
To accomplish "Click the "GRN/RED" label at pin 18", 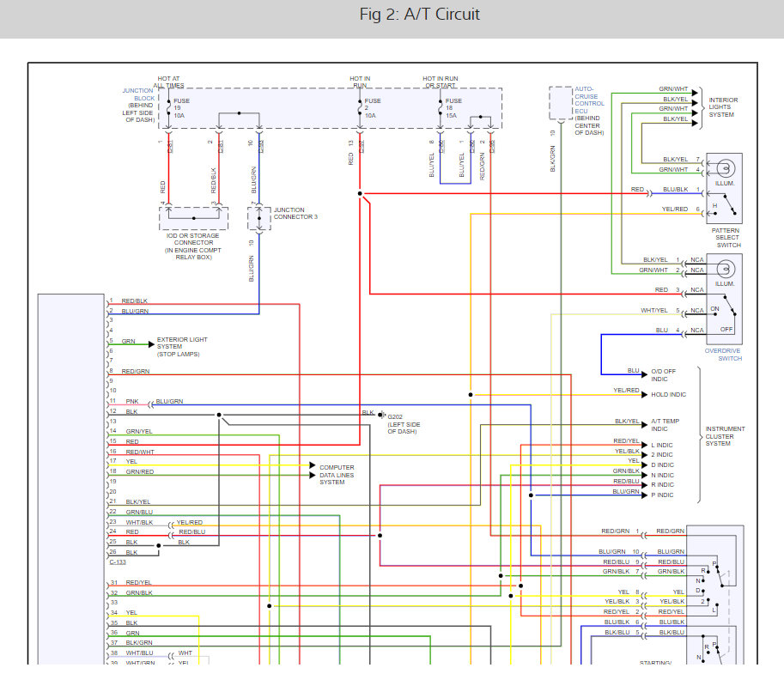I will click(x=139, y=471).
